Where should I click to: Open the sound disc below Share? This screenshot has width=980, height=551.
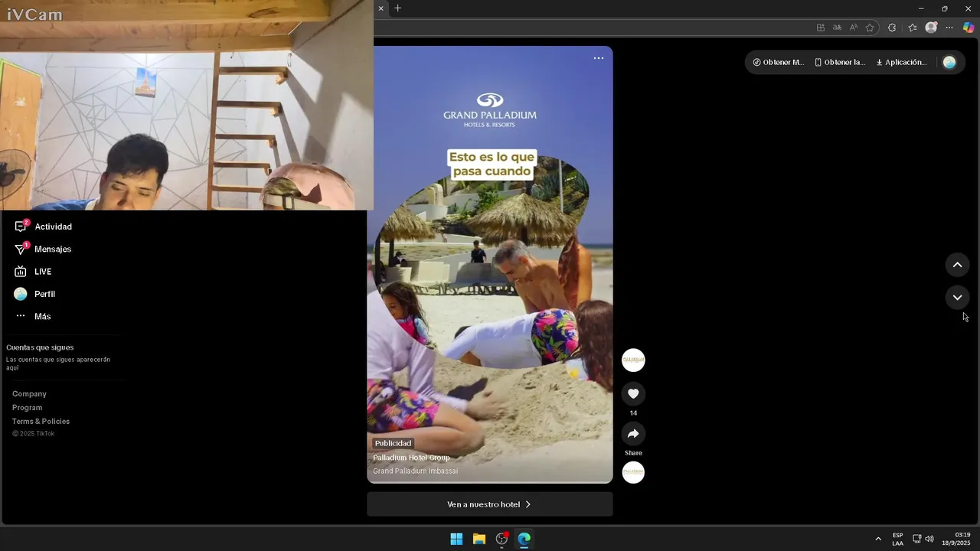(x=633, y=473)
